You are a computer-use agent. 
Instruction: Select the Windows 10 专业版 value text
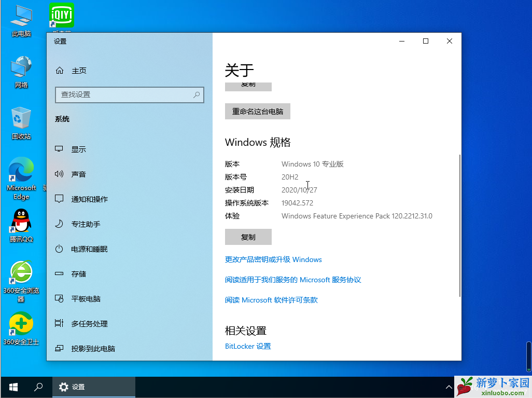click(x=313, y=164)
